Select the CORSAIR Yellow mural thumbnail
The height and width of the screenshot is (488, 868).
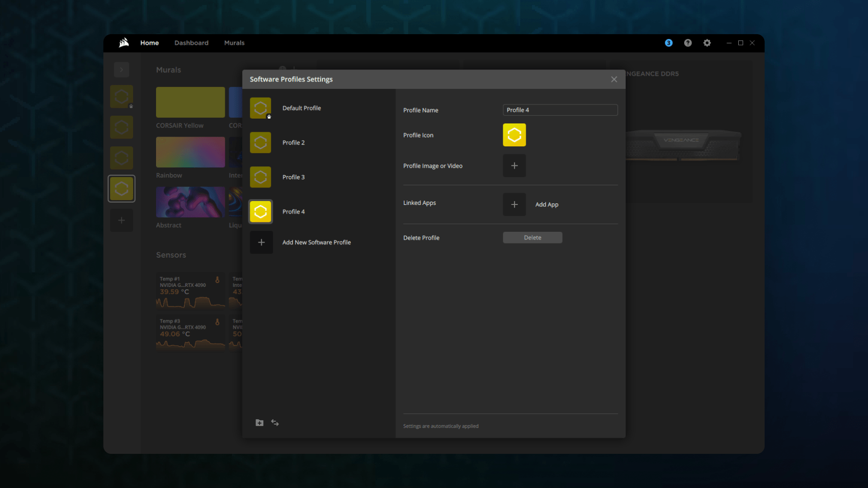(x=190, y=102)
